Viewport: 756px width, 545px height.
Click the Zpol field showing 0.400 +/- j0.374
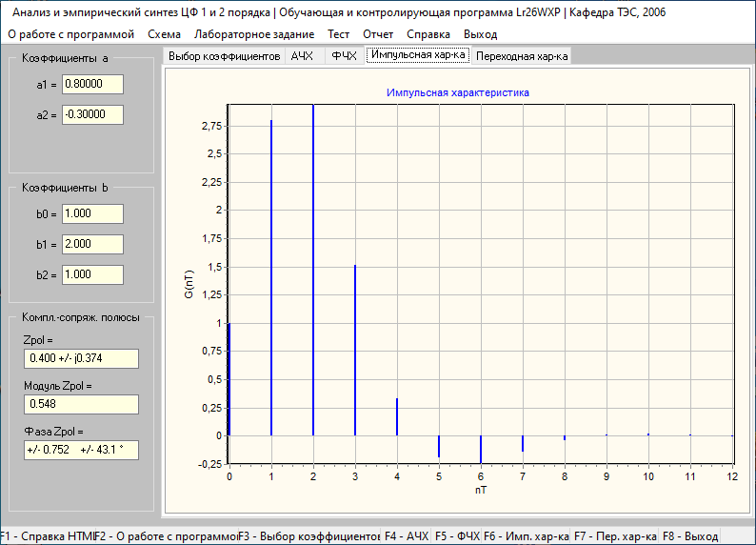click(82, 358)
